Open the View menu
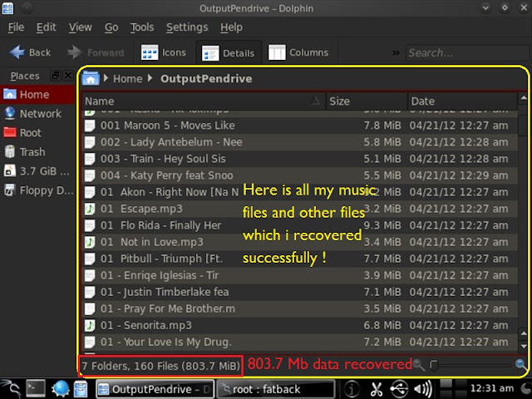The height and width of the screenshot is (399, 532). (x=80, y=27)
